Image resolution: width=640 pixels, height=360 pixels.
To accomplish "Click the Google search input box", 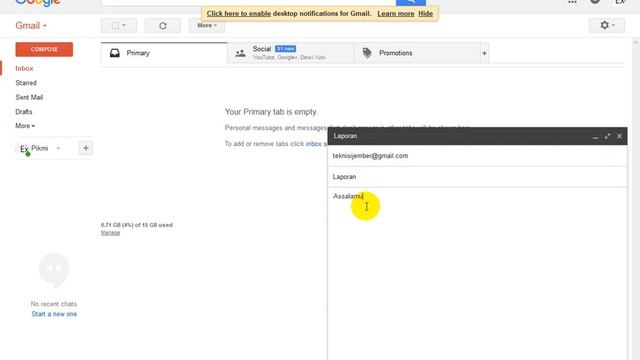I will (x=248, y=2).
